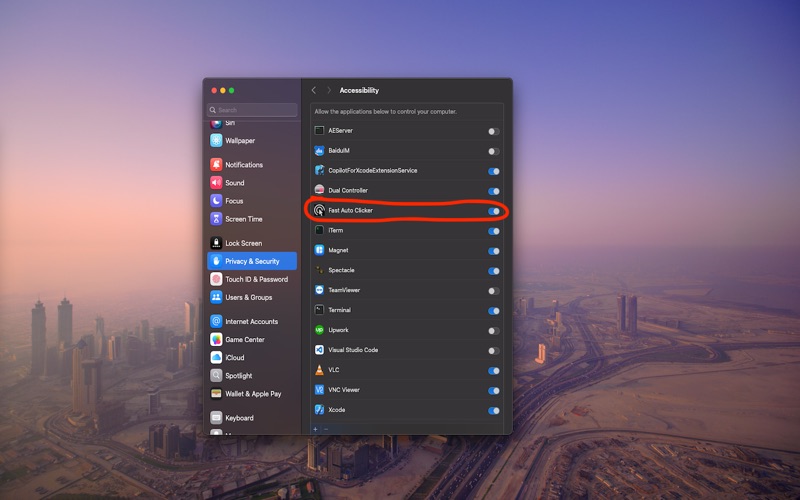The width and height of the screenshot is (800, 500).
Task: Enable Visual Studio Code switch
Action: coord(493,351)
